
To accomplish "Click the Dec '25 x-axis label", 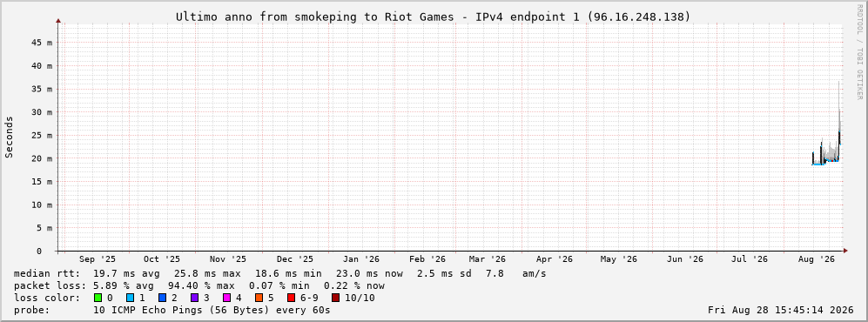I will tap(294, 259).
